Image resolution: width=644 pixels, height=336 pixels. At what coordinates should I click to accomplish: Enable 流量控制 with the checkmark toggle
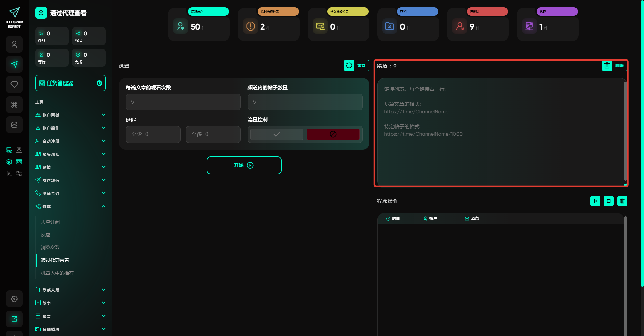tap(277, 134)
